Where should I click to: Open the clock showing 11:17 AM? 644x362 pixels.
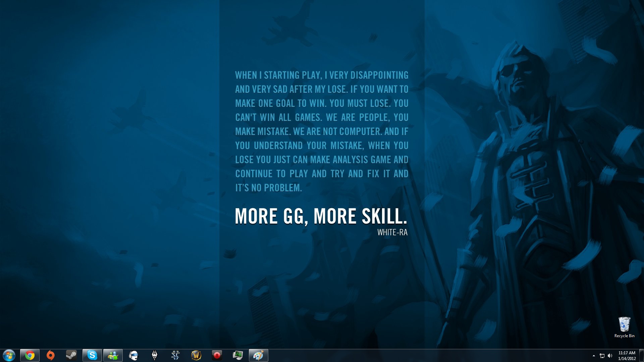[627, 356]
